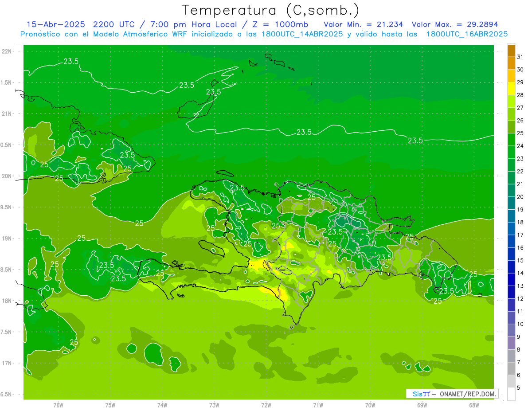The height and width of the screenshot is (411, 532).
Task: Click the '18' label on the color scale
Action: pos(520,222)
